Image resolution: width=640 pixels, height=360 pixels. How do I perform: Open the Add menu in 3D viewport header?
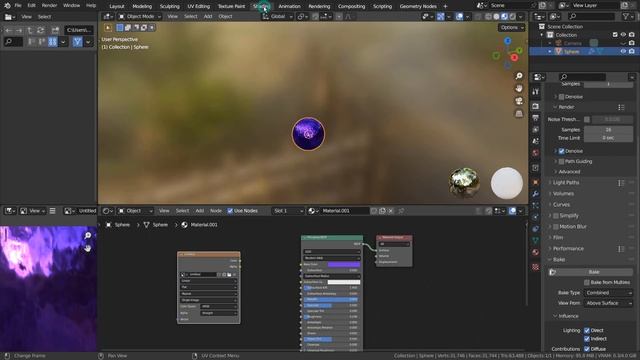pos(208,17)
